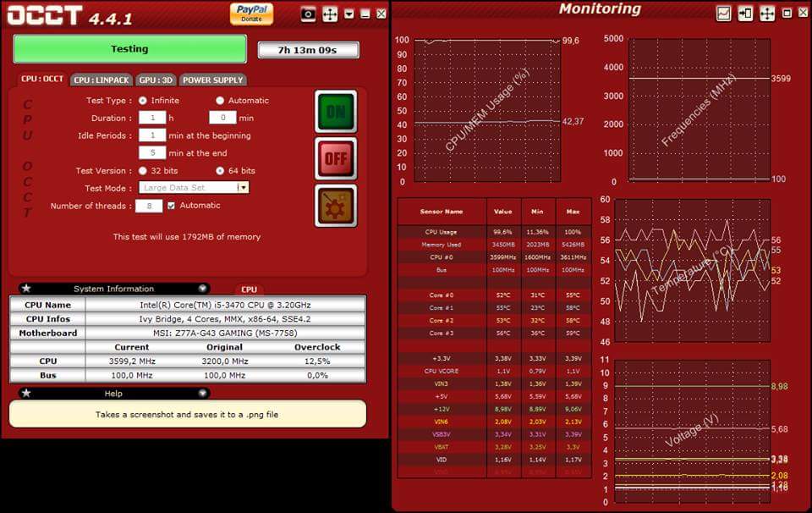
Task: Select the +12V voltage row
Action: click(495, 409)
